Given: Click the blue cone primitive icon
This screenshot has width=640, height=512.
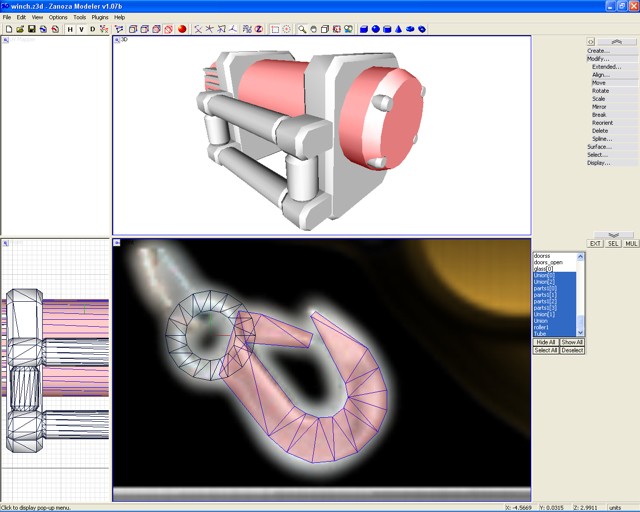Looking at the screenshot, I should click(x=398, y=29).
